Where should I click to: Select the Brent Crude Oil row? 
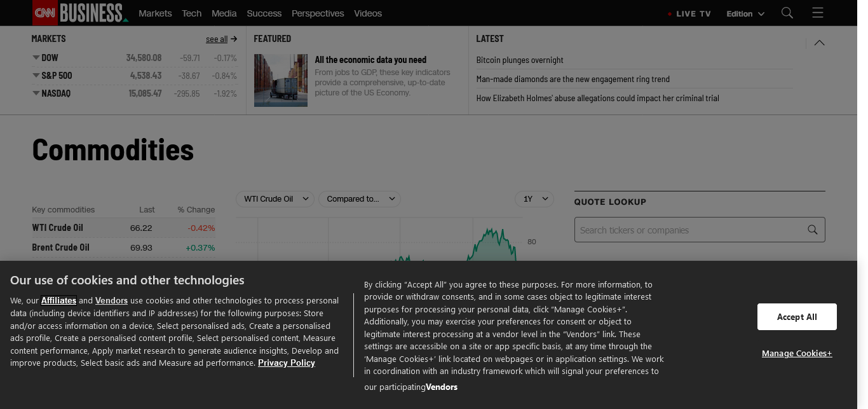[x=123, y=247]
